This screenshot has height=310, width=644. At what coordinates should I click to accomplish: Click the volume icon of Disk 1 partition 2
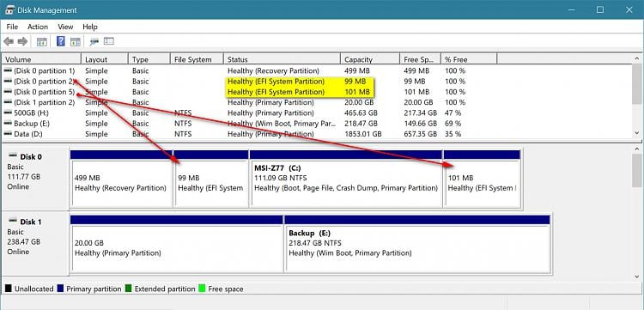(x=9, y=102)
